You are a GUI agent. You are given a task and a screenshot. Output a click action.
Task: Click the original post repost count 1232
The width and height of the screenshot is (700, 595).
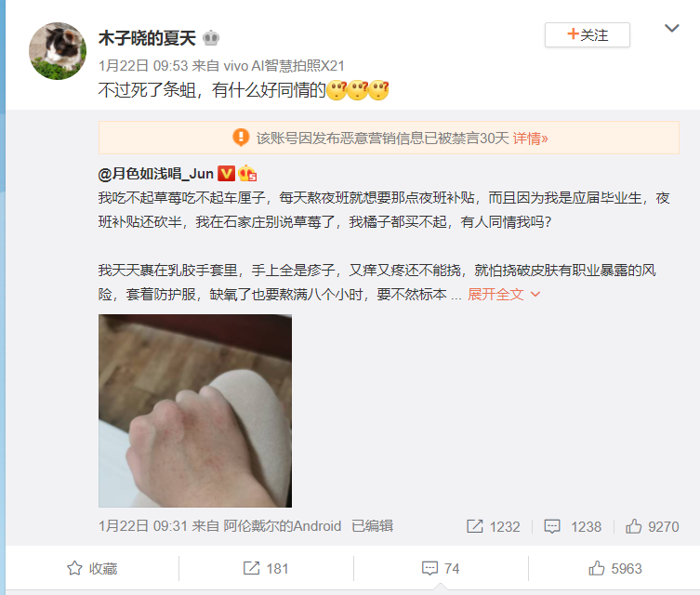pyautogui.click(x=494, y=527)
